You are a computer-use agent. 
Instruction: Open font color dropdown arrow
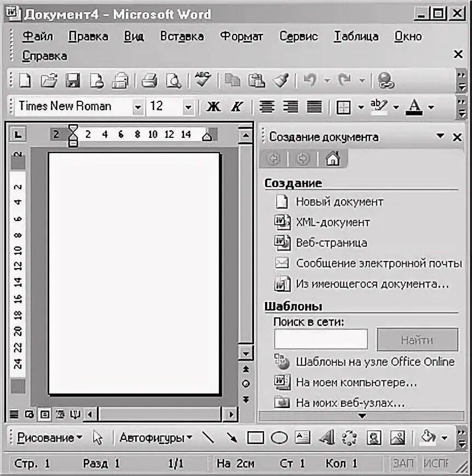431,107
